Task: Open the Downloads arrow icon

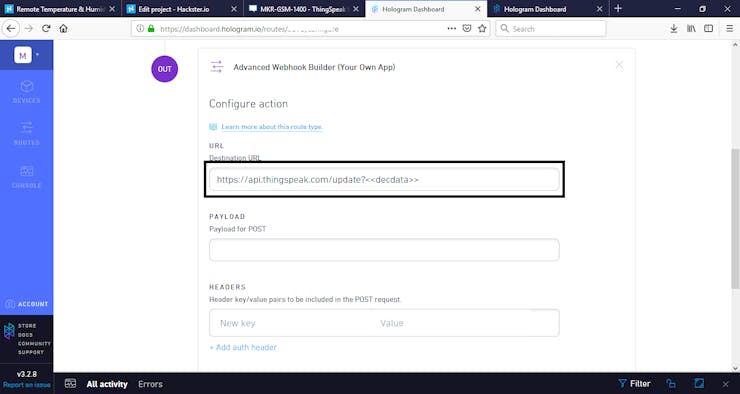Action: (x=674, y=29)
